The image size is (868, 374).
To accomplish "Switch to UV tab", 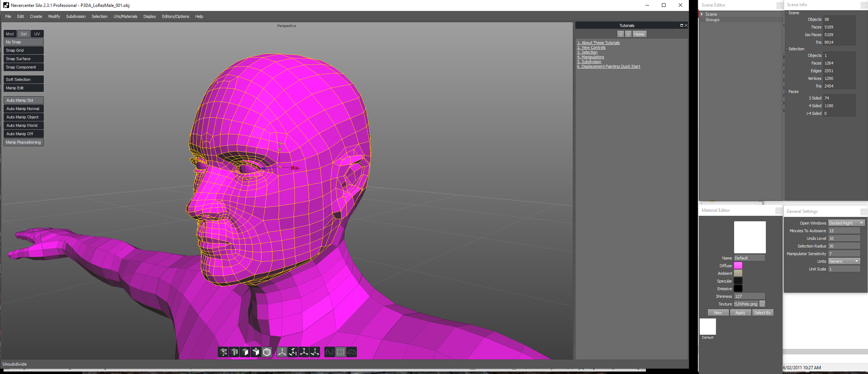I will point(37,34).
